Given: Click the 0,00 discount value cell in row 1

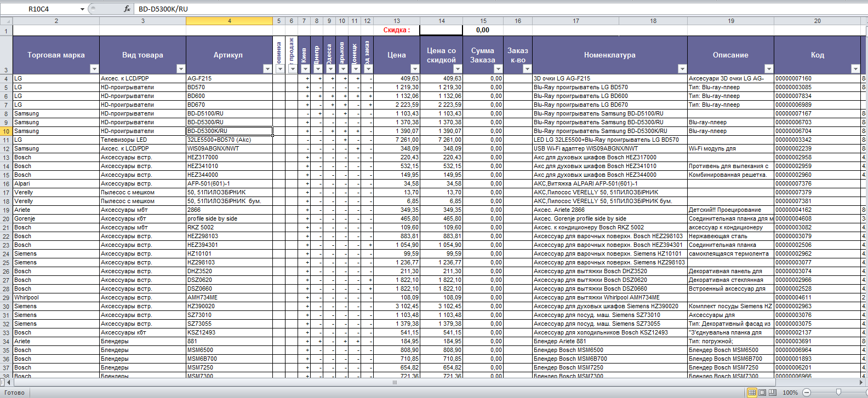Looking at the screenshot, I should coord(483,30).
